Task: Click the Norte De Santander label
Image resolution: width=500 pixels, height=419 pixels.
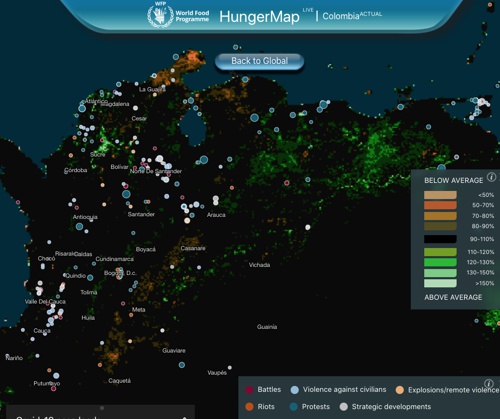Action: pos(156,171)
